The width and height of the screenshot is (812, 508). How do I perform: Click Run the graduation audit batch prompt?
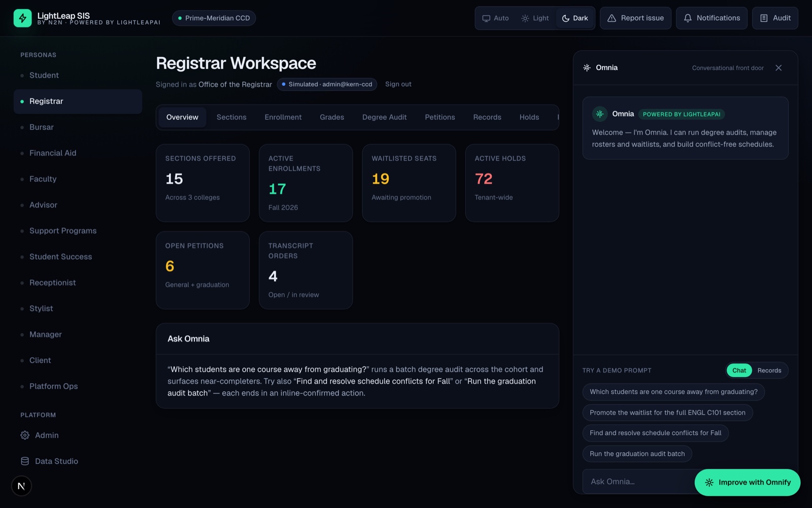pyautogui.click(x=637, y=454)
